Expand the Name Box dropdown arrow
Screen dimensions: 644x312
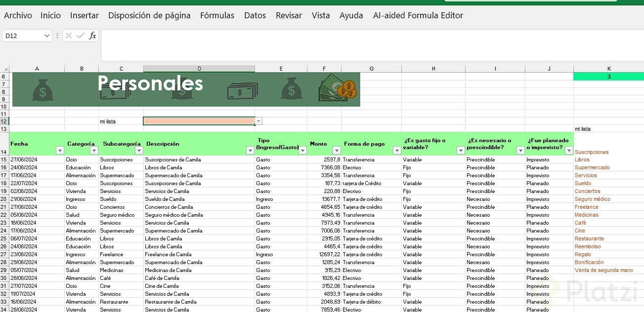[x=47, y=36]
